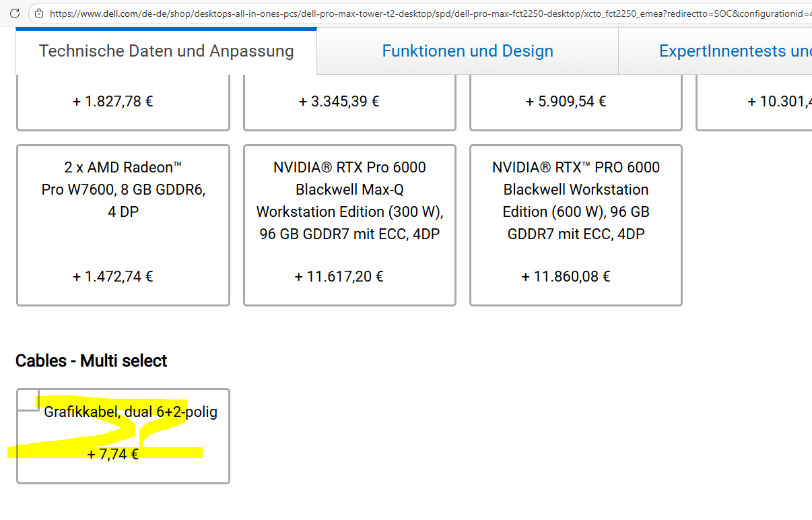Tick the Grafikkabel dual 6+2-polig checkbox
812x520 pixels.
point(28,399)
